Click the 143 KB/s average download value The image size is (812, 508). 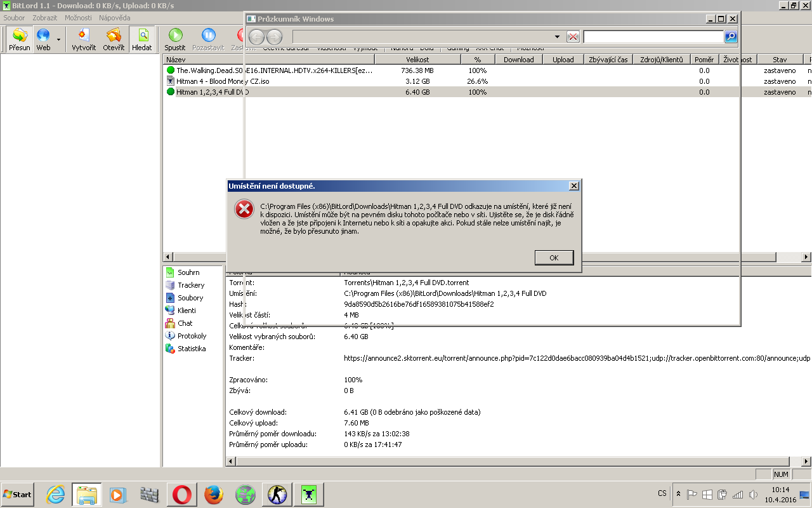[377, 434]
